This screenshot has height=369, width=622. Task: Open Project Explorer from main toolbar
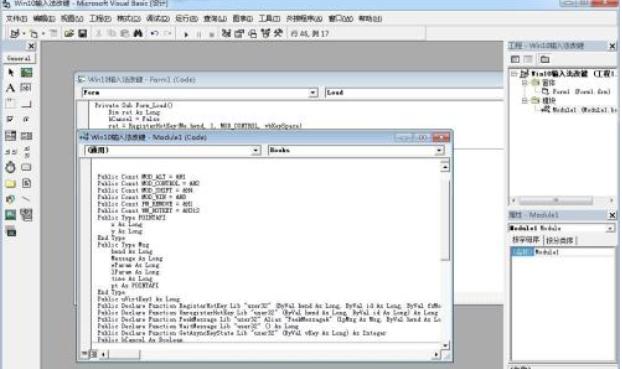click(x=226, y=34)
